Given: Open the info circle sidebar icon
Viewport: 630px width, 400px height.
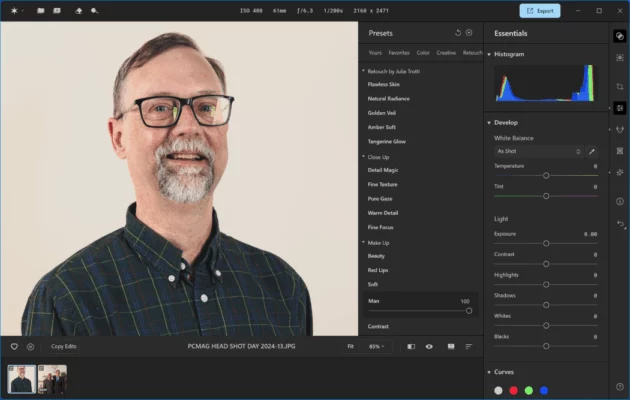Looking at the screenshot, I should 620,202.
